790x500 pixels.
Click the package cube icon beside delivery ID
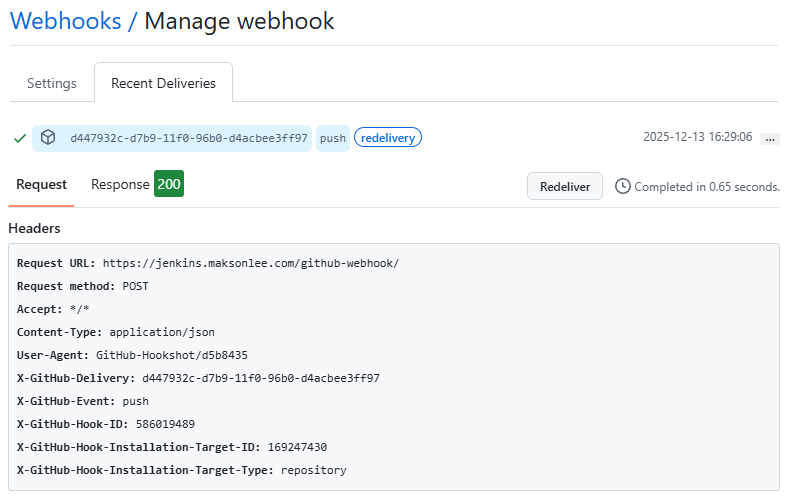(x=48, y=137)
